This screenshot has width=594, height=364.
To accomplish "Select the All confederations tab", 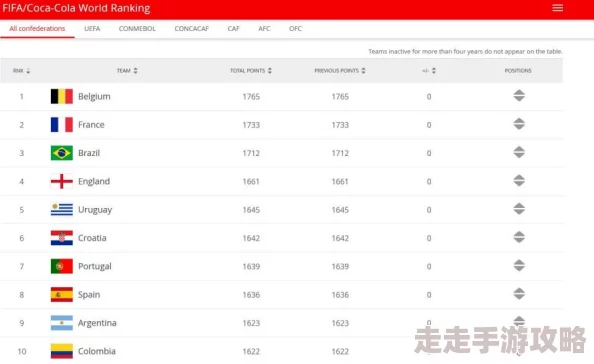I will [37, 28].
